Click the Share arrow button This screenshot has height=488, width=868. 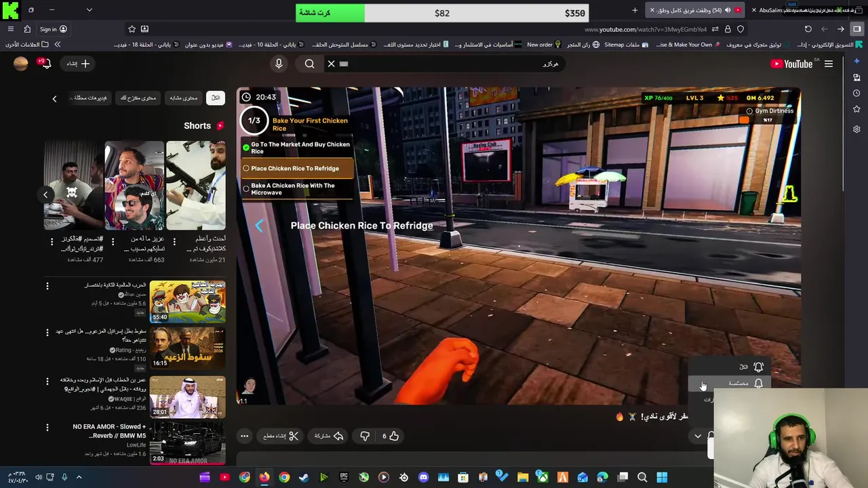(329, 436)
